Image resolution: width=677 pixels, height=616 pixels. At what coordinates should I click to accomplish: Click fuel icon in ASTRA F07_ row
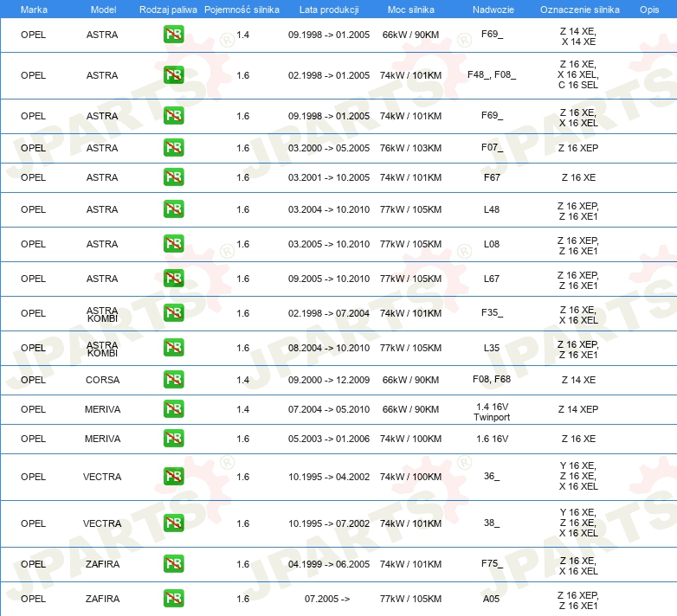(x=173, y=148)
